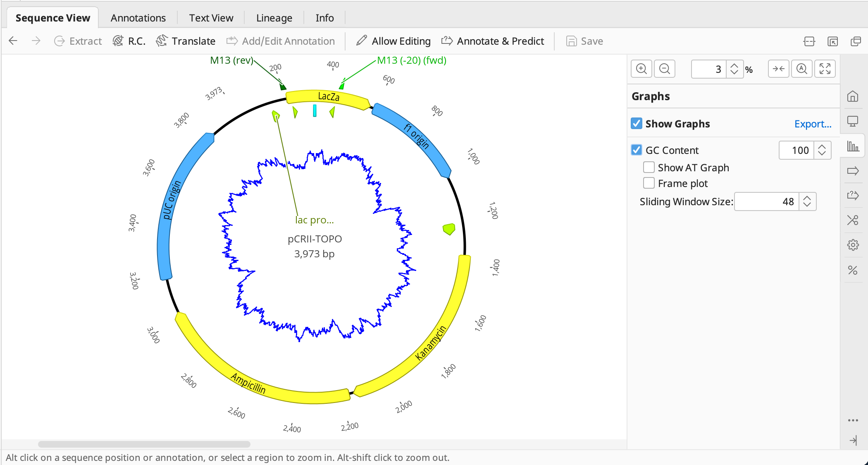Image resolution: width=868 pixels, height=465 pixels.
Task: Click the statistics percent sidebar icon
Action: (x=853, y=270)
